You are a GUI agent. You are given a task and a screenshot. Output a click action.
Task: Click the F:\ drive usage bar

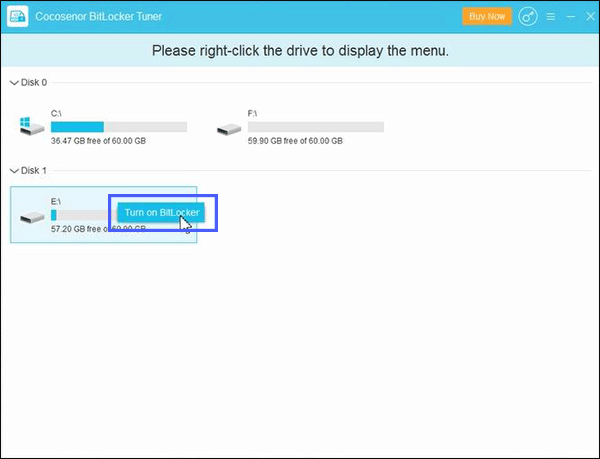tap(316, 127)
